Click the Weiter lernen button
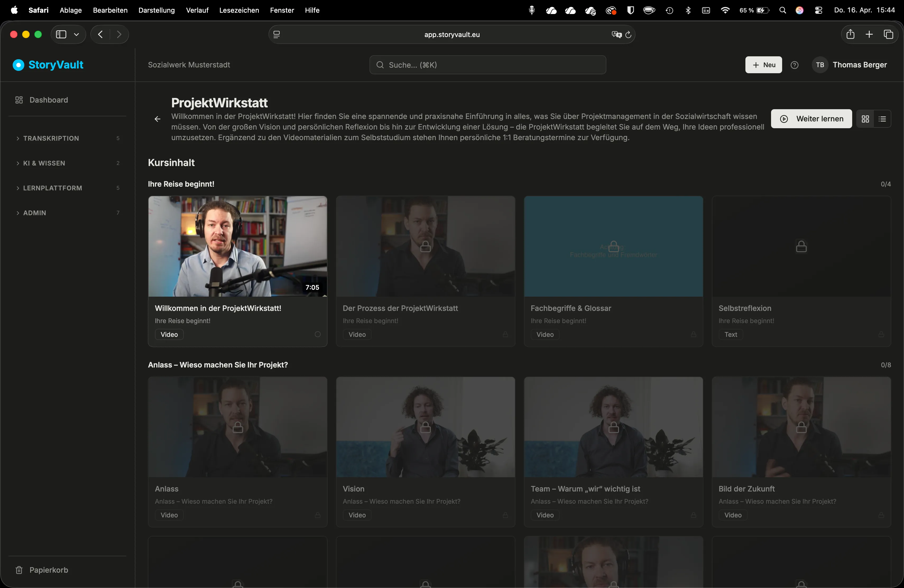Viewport: 904px width, 588px height. pos(811,119)
